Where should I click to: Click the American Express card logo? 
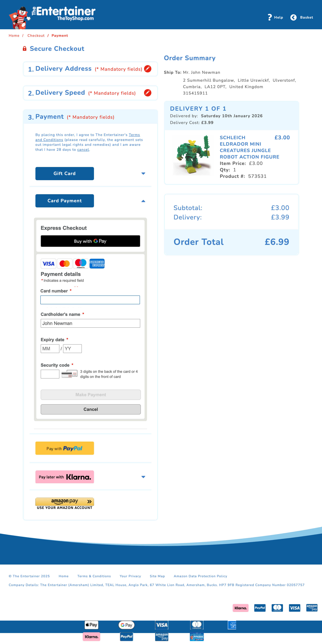coord(97,263)
